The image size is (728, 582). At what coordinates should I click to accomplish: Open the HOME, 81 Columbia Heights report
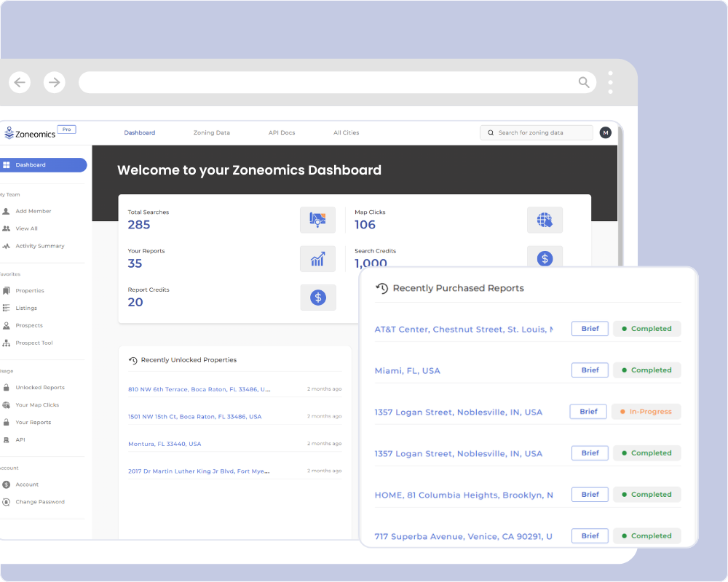pos(464,495)
